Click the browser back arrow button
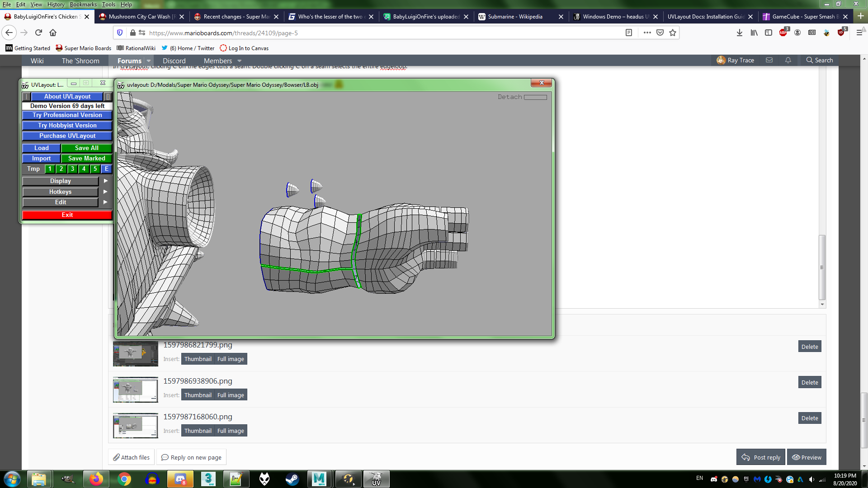868x488 pixels. (x=9, y=33)
